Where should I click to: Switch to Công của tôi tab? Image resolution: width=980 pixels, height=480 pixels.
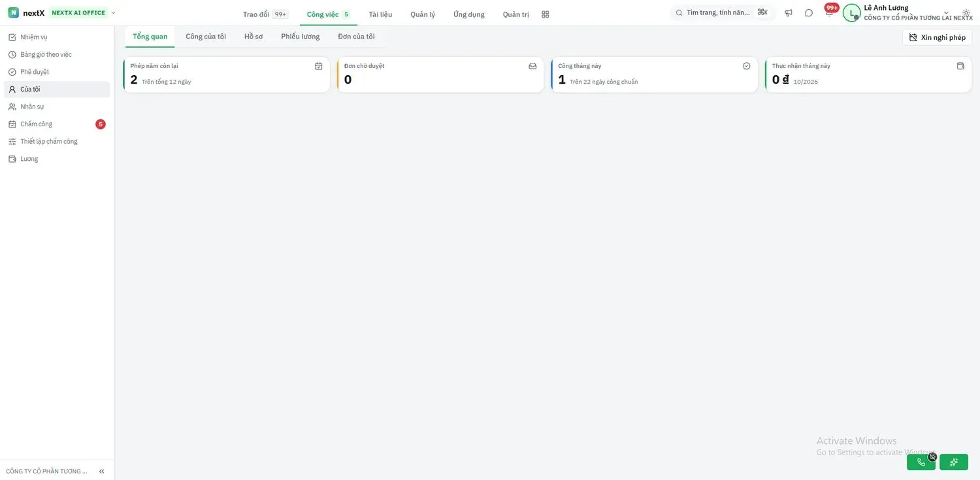(x=206, y=37)
